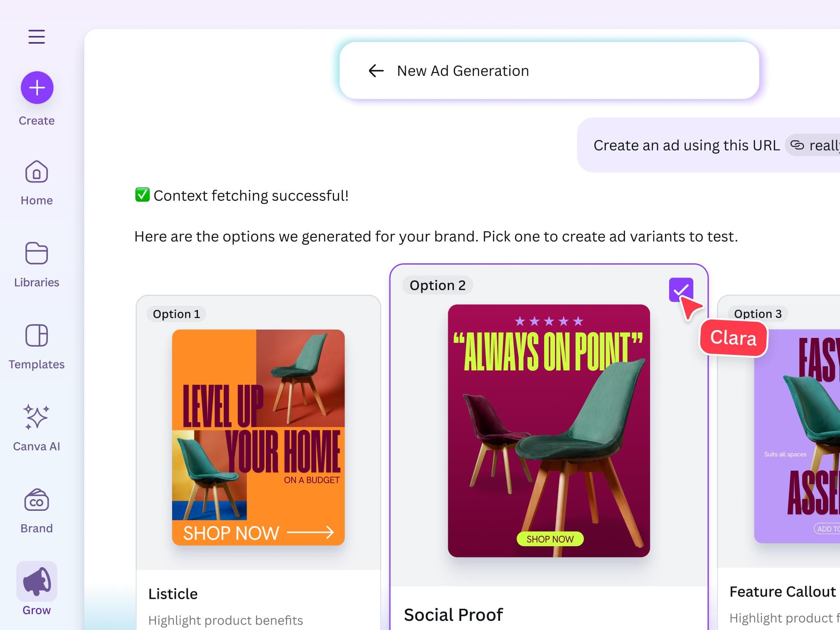The height and width of the screenshot is (630, 840).
Task: Click the Feature Callout title
Action: pos(782,592)
